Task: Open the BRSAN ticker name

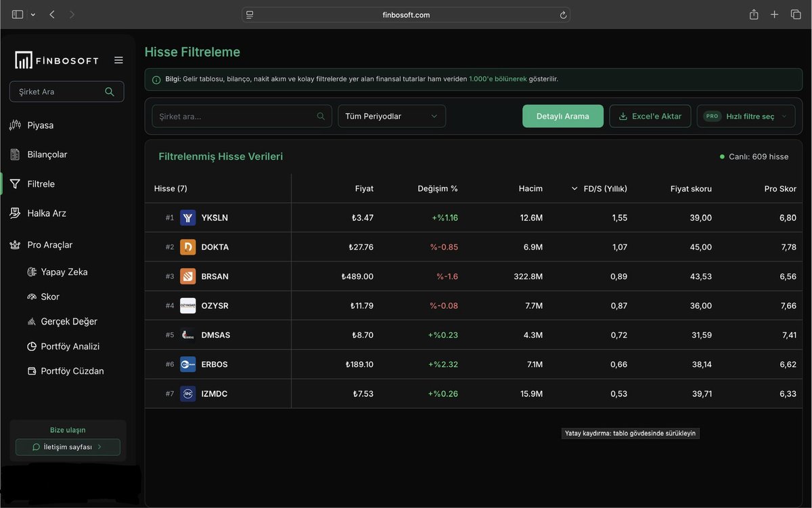Action: [215, 276]
